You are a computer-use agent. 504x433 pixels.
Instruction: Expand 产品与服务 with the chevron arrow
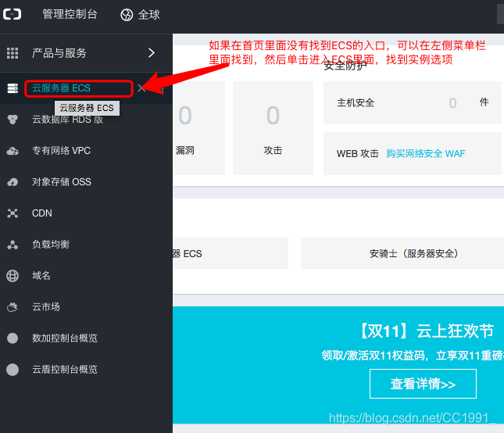152,52
